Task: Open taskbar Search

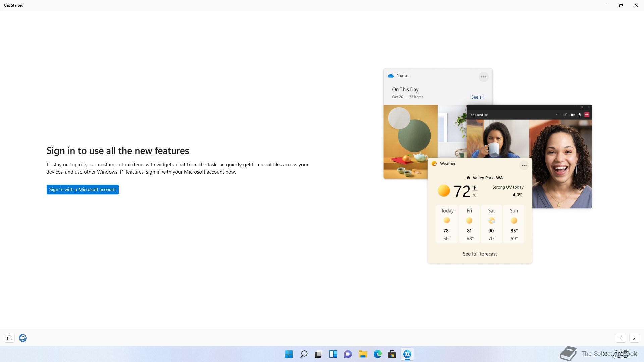Action: tap(304, 354)
